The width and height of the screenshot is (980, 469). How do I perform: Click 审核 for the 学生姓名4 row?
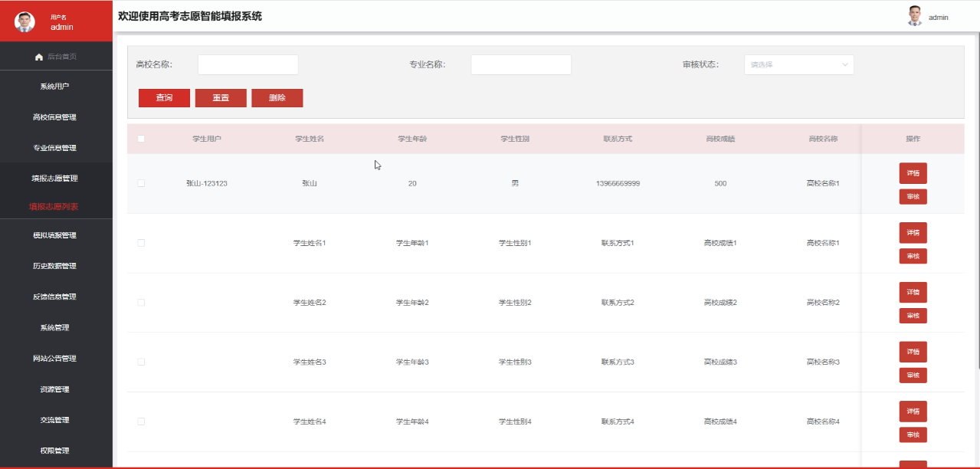point(913,435)
